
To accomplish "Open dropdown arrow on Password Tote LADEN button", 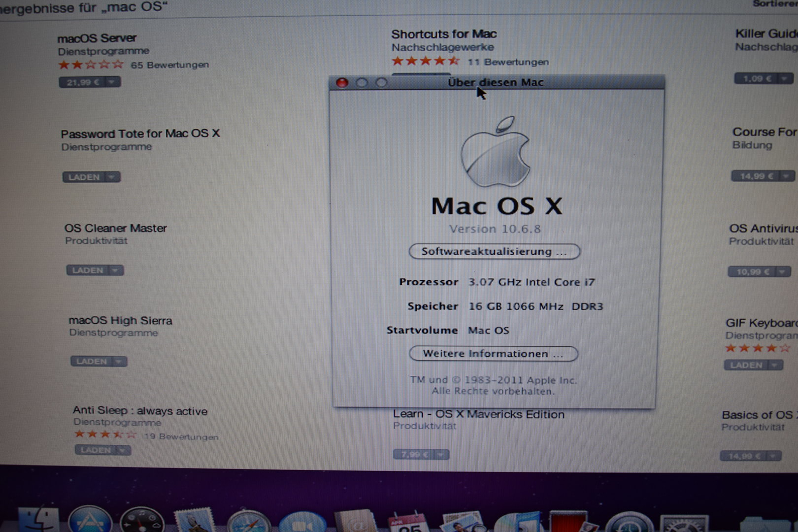I will pyautogui.click(x=112, y=177).
